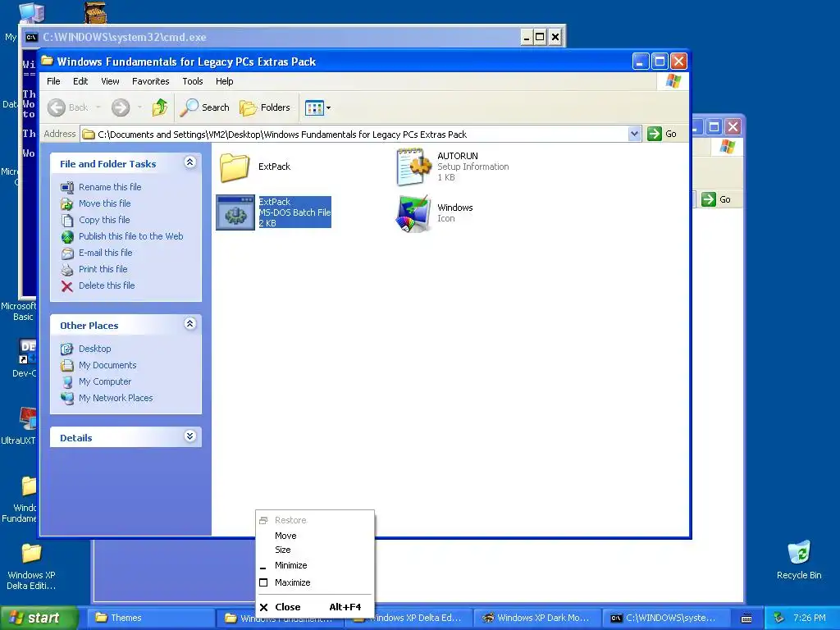This screenshot has width=840, height=630.
Task: Click Publish this file to the Web
Action: (x=130, y=236)
